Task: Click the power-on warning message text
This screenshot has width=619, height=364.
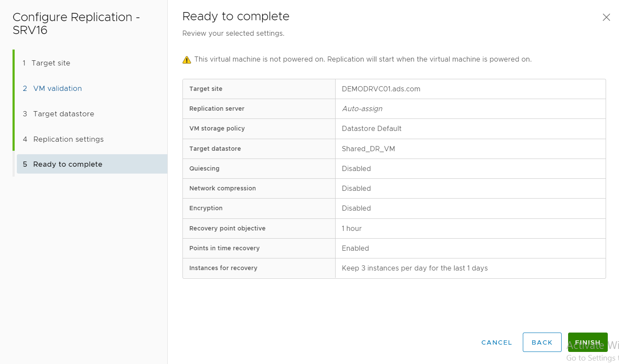Action: pyautogui.click(x=363, y=59)
